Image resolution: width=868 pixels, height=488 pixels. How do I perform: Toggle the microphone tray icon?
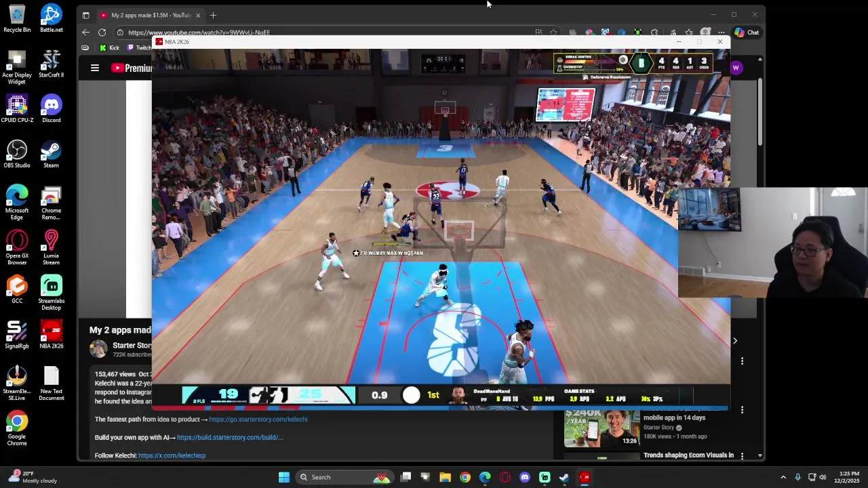point(797,477)
